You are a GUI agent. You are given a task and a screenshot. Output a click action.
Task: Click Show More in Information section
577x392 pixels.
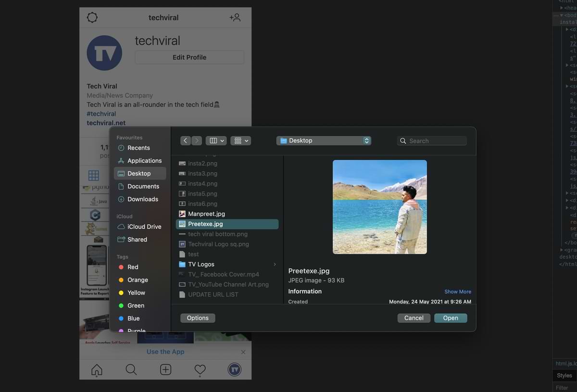[458, 292]
